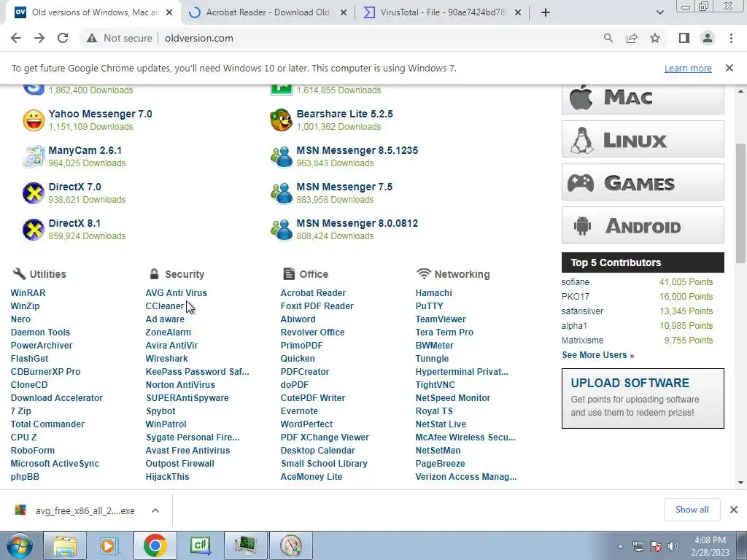Viewport: 747px width, 560px height.
Task: Open Chrome's three-dot menu
Action: [731, 38]
